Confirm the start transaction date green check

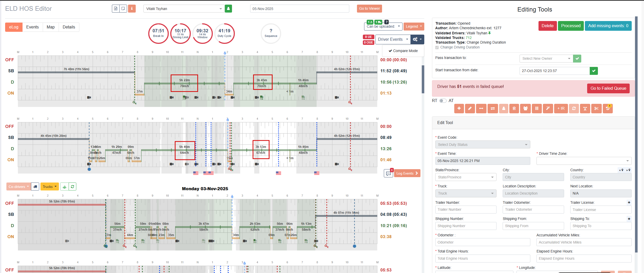point(594,71)
